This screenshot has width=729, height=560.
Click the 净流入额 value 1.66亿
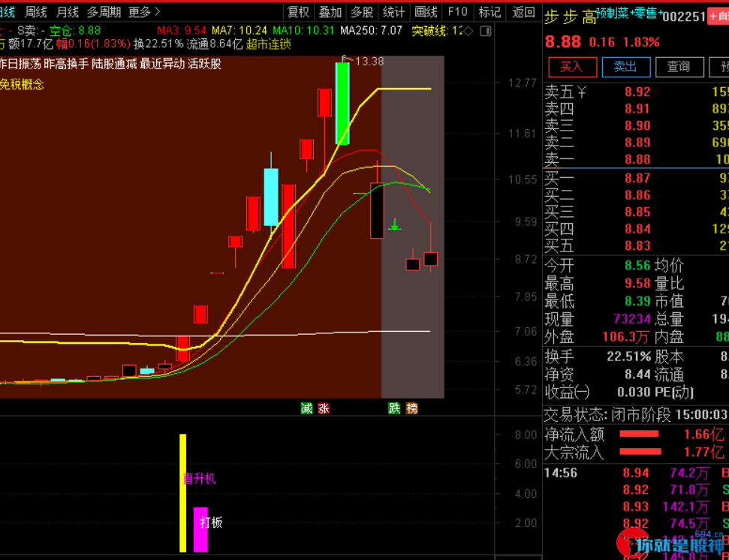[703, 435]
